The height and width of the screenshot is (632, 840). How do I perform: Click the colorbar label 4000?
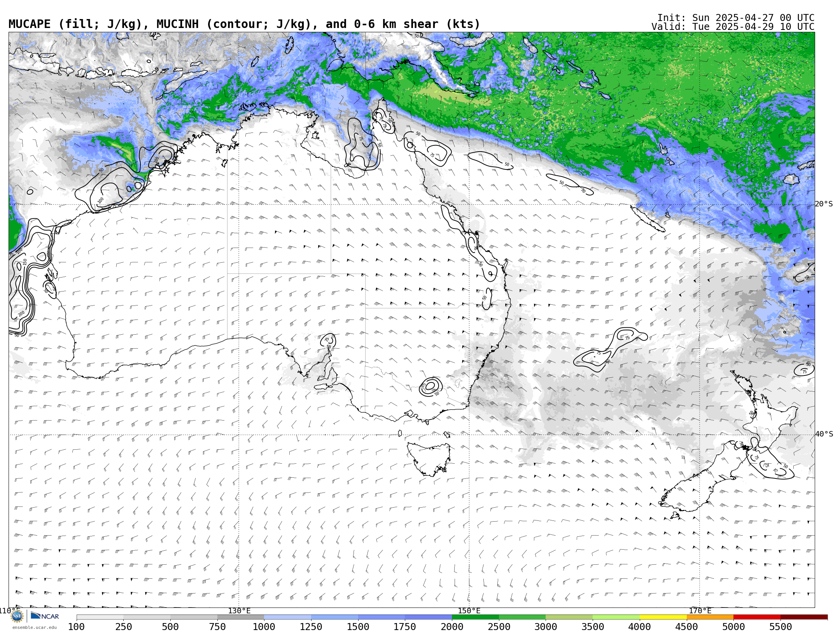click(x=640, y=627)
